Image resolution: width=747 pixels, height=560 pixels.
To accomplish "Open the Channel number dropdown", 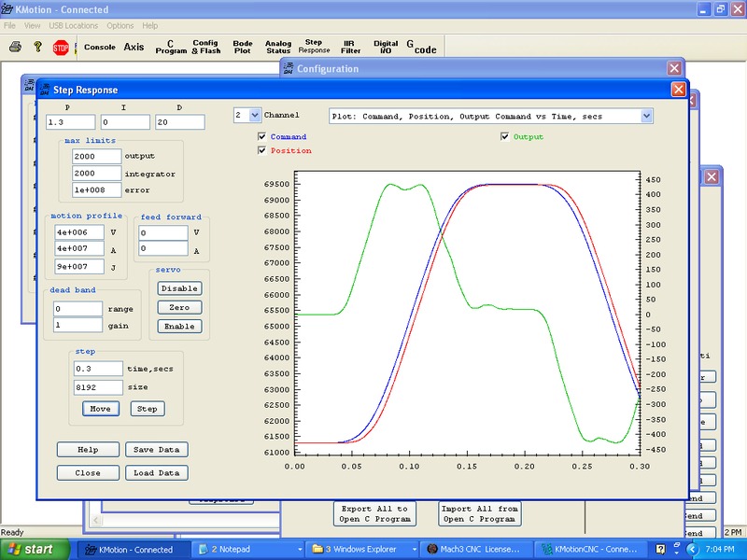I will (x=255, y=115).
